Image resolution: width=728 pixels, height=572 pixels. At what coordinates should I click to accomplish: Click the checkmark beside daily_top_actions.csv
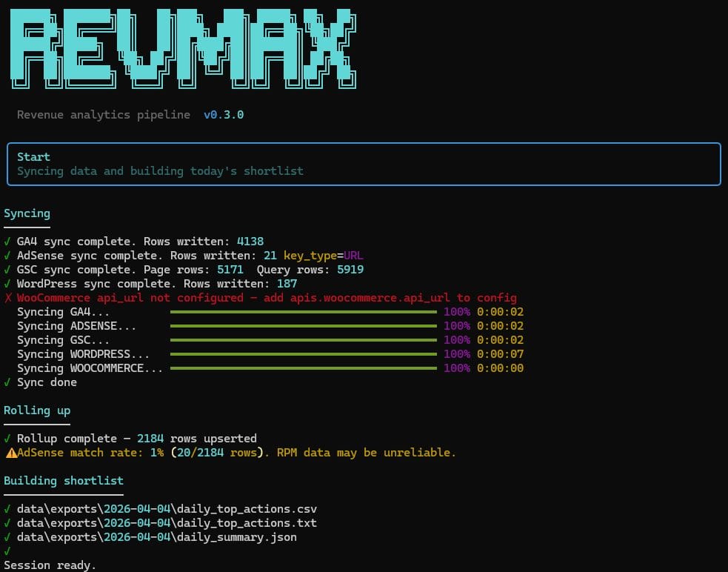[7, 509]
